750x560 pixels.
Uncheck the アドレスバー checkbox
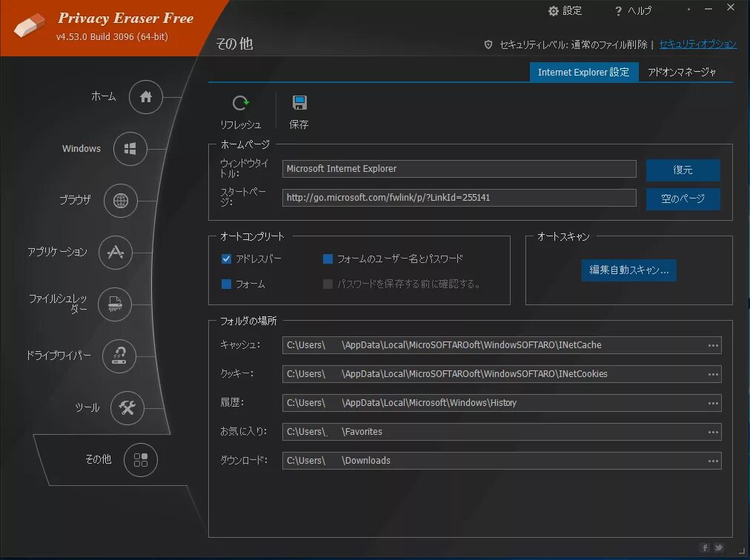[x=226, y=259]
